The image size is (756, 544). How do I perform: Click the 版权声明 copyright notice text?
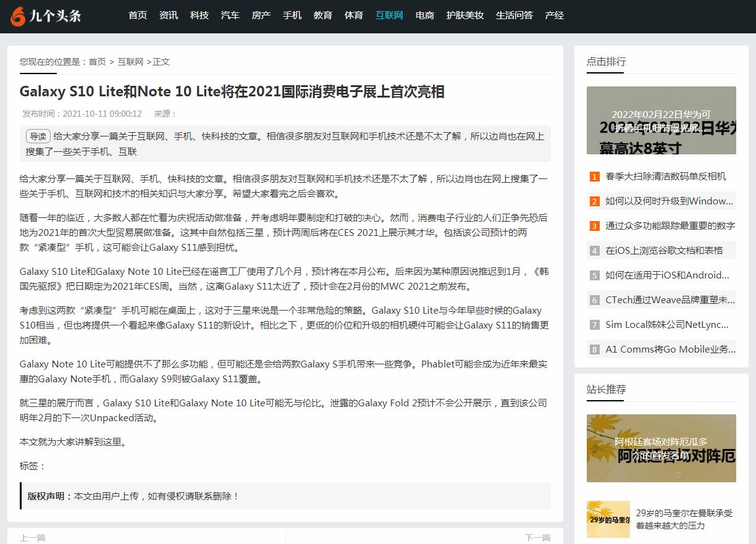pos(133,496)
